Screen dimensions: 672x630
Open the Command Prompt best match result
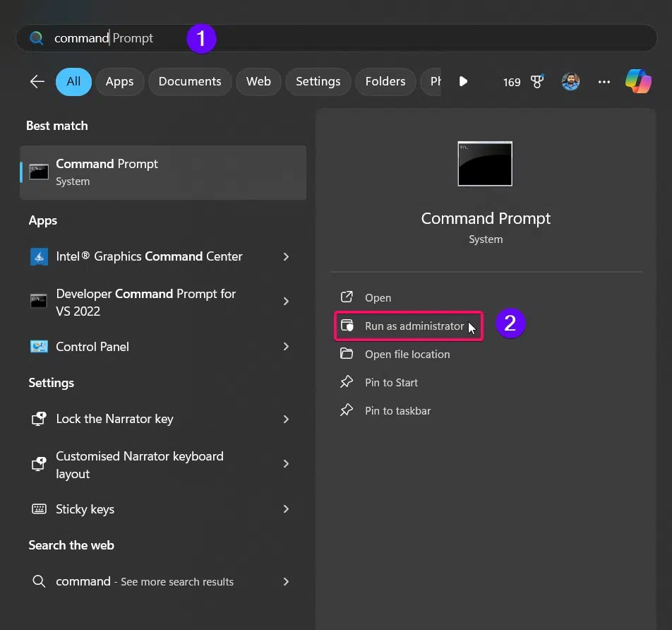(x=163, y=172)
